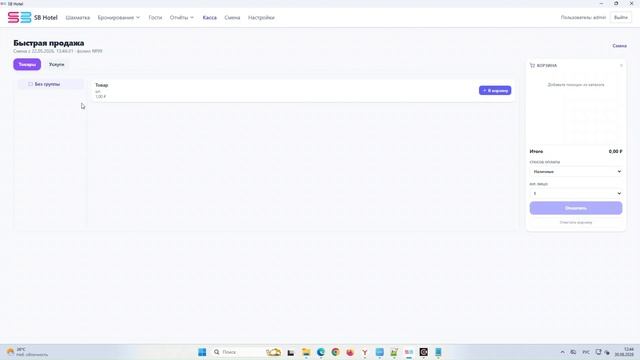Open the taskbar clock and date
This screenshot has height=360, width=640.
[624, 352]
